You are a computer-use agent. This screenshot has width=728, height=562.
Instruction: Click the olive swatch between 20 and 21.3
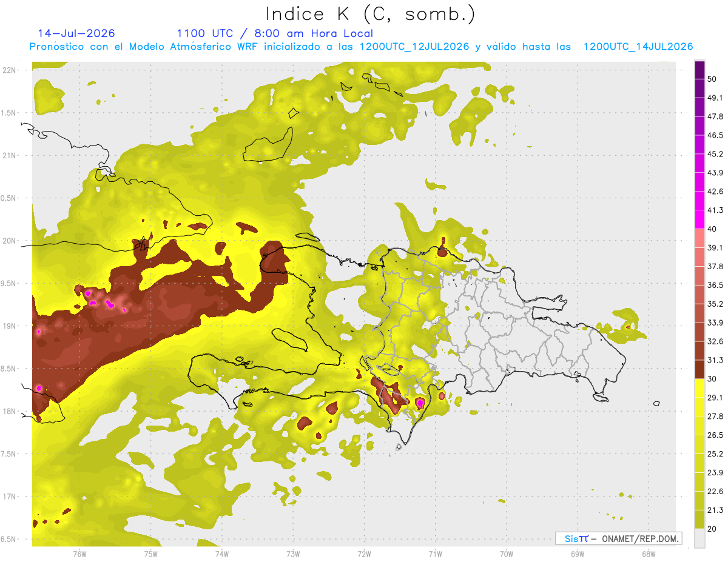pos(699,520)
